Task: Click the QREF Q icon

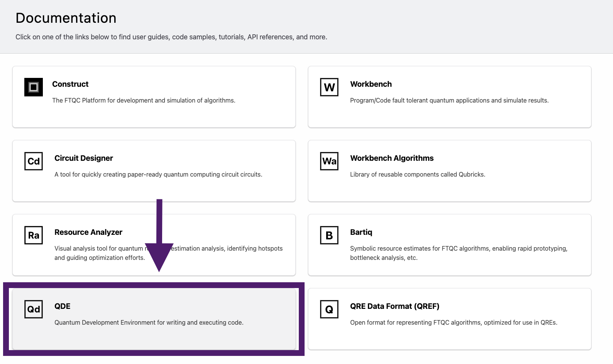Action: [x=329, y=309]
